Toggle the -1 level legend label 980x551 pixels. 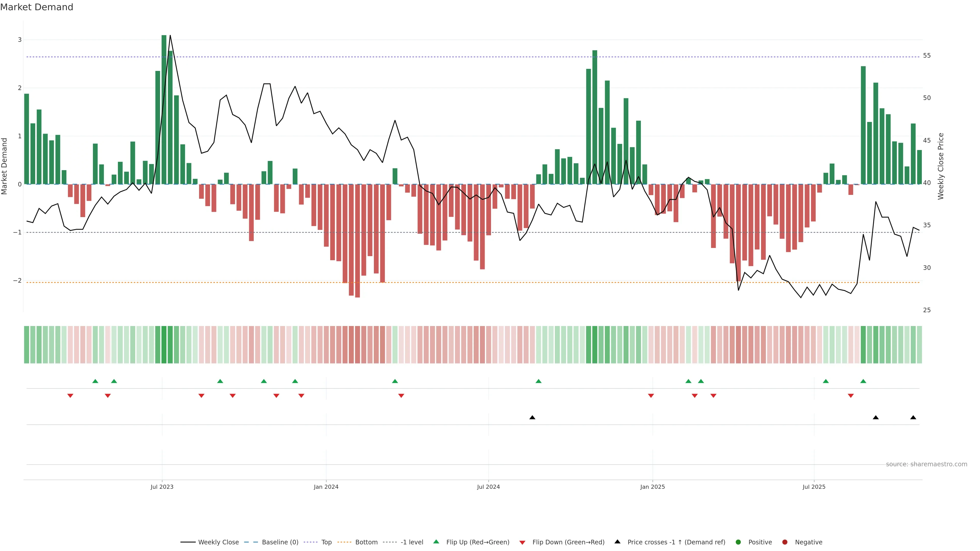tap(412, 542)
